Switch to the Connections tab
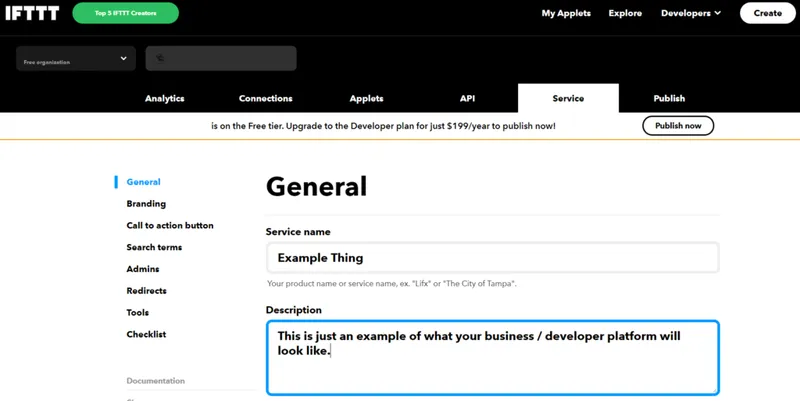 [x=265, y=98]
